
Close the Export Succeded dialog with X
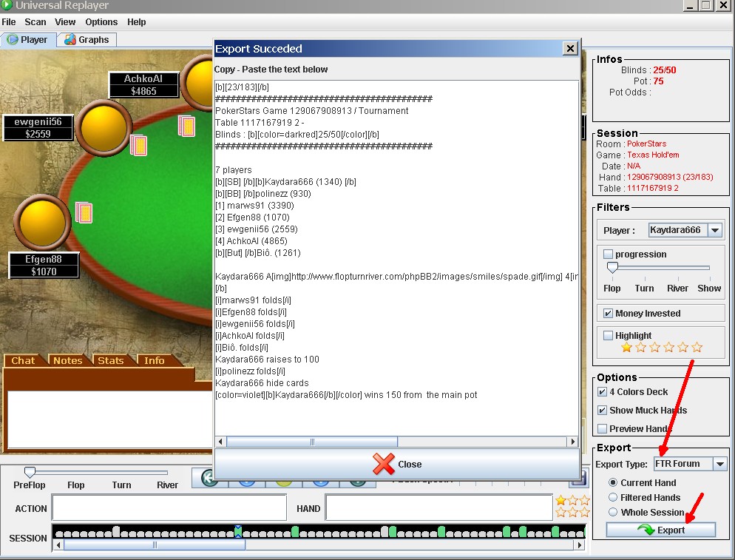(x=570, y=48)
